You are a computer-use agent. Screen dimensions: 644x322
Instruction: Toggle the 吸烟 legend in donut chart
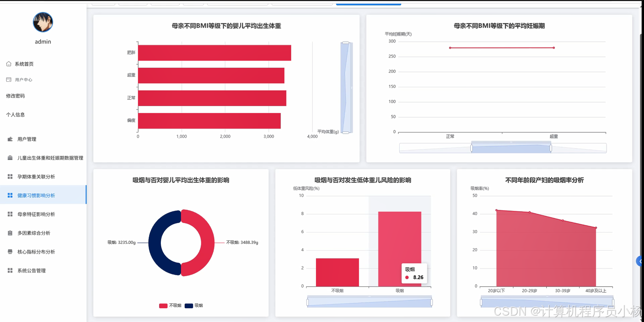[194, 305]
